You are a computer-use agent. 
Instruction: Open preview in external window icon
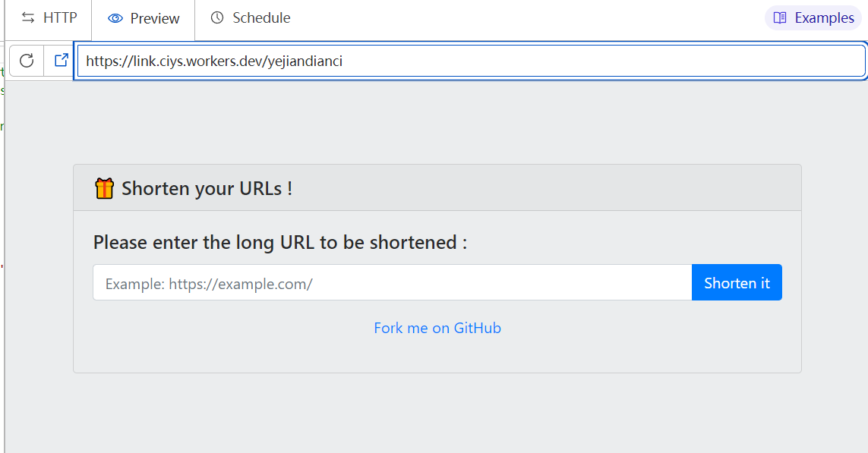coord(61,61)
